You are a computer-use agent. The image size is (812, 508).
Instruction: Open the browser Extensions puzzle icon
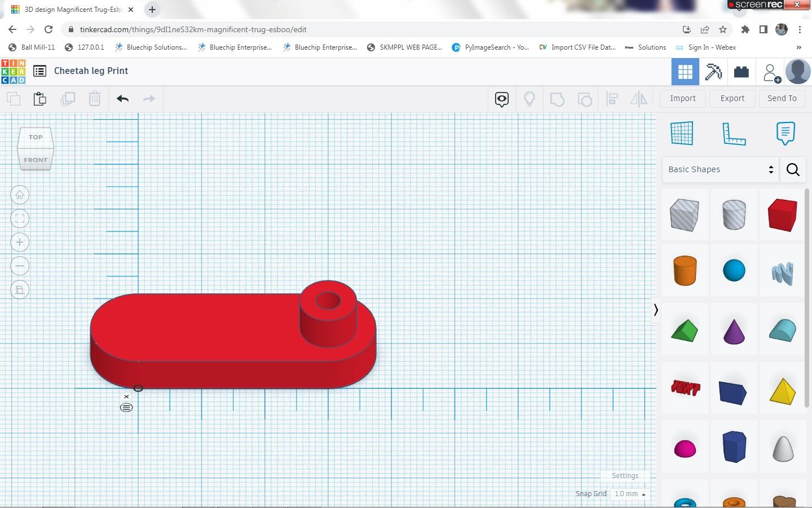tap(745, 29)
